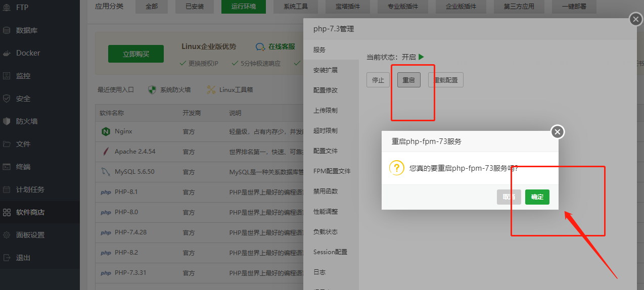Image resolution: width=644 pixels, height=290 pixels.
Task: Click the 重载配置 button
Action: click(446, 80)
